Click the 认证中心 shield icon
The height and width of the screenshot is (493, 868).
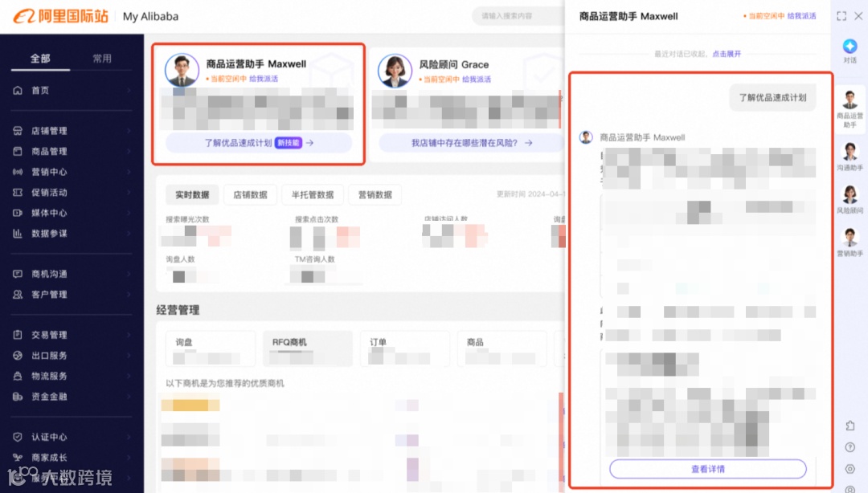click(18, 437)
